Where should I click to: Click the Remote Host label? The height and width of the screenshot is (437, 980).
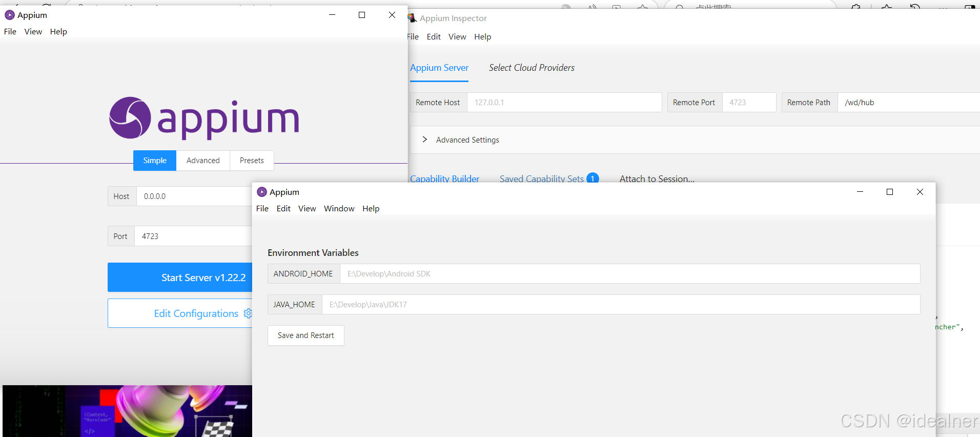pos(438,103)
